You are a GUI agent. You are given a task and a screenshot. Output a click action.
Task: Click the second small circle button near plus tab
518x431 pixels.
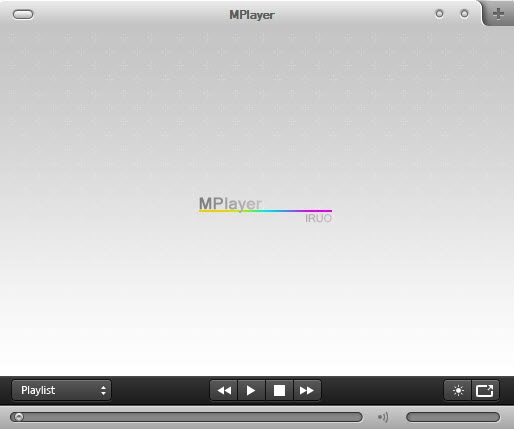coord(464,14)
